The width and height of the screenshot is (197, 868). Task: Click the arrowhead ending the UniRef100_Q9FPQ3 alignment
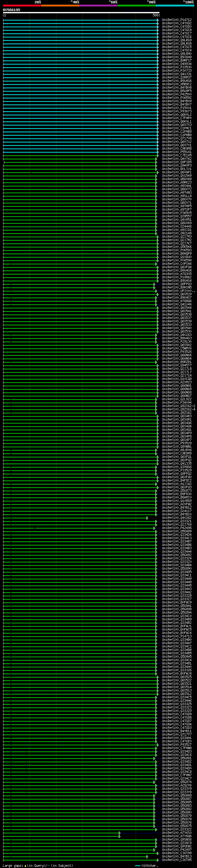pyautogui.click(x=155, y=284)
